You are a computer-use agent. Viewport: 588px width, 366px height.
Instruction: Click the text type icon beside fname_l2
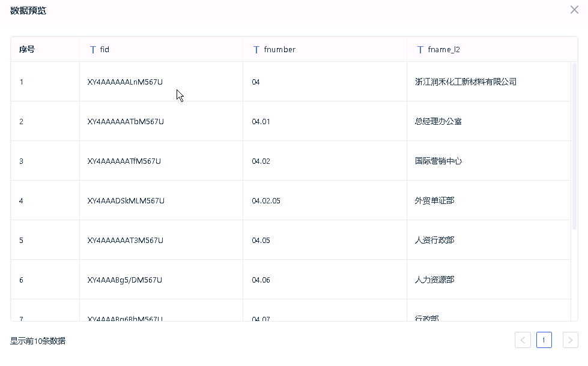tap(420, 50)
